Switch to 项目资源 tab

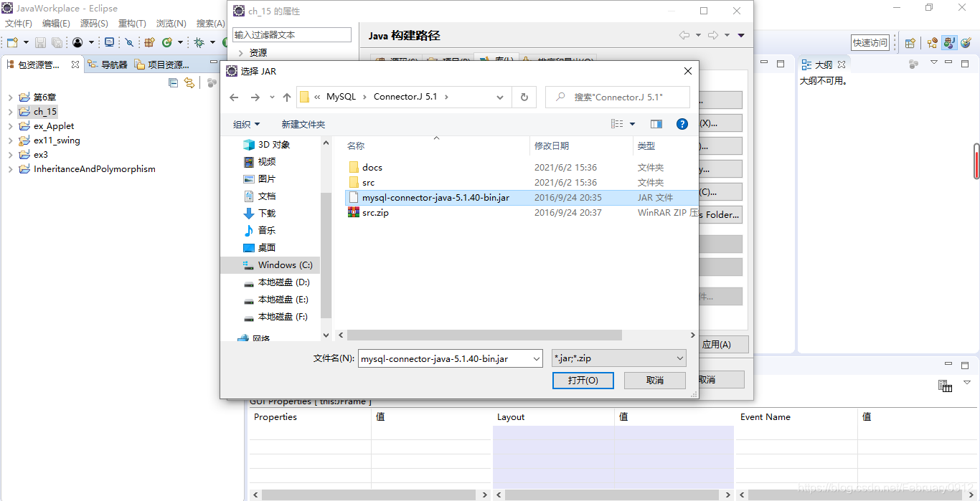[162, 65]
